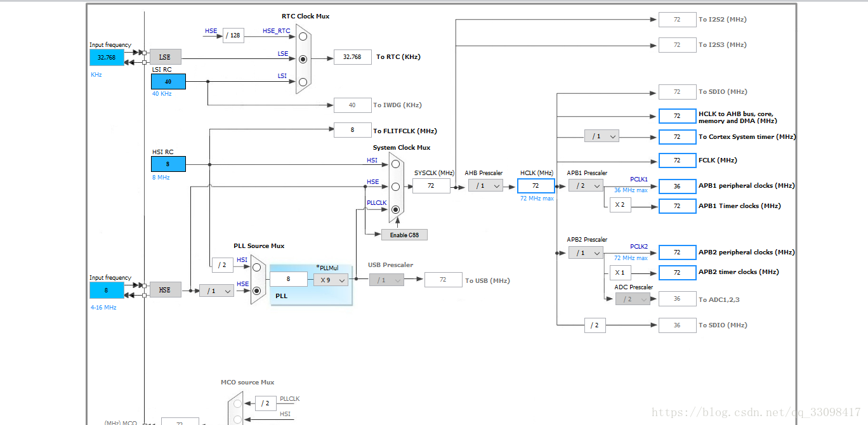Select HSI source in the System Clock Mux
Screen dimensions: 868x425
394,163
